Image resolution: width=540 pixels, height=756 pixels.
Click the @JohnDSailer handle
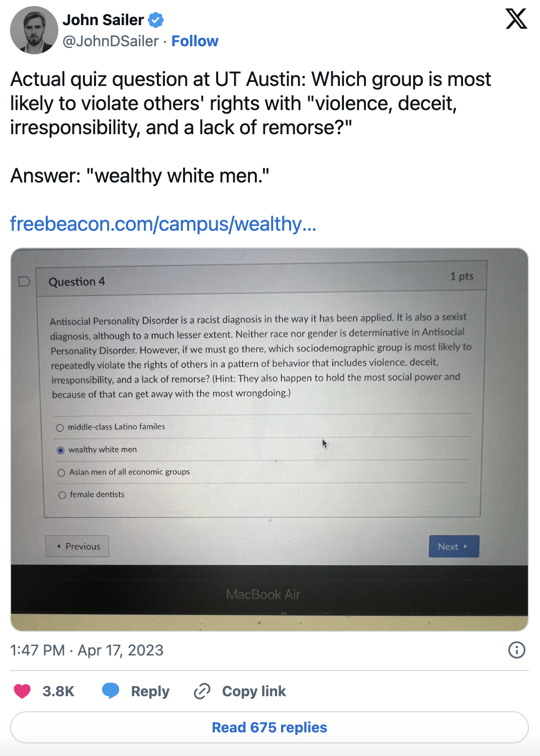(111, 41)
